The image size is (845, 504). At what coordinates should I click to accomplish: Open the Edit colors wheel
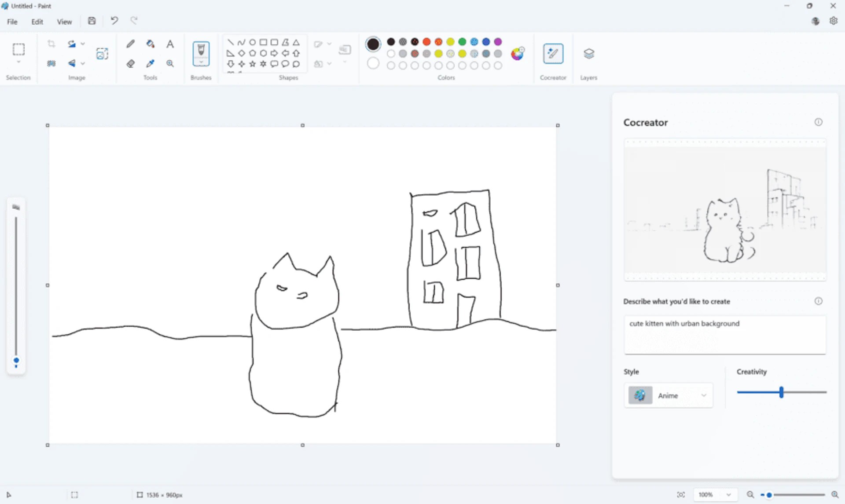coord(518,54)
